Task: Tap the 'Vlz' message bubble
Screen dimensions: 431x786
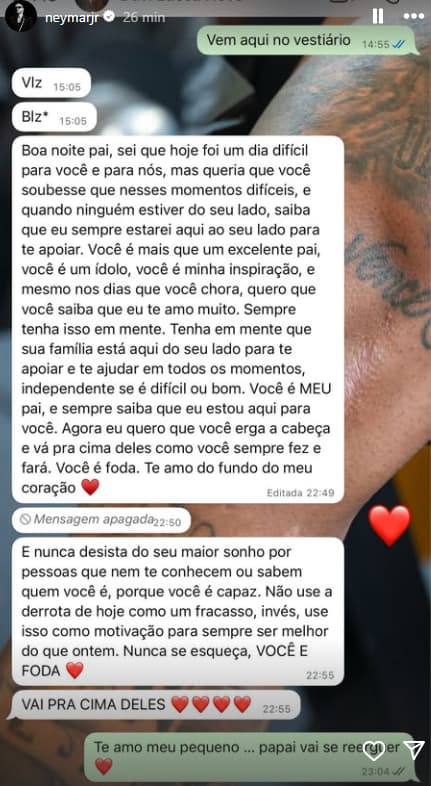Action: coord(52,83)
